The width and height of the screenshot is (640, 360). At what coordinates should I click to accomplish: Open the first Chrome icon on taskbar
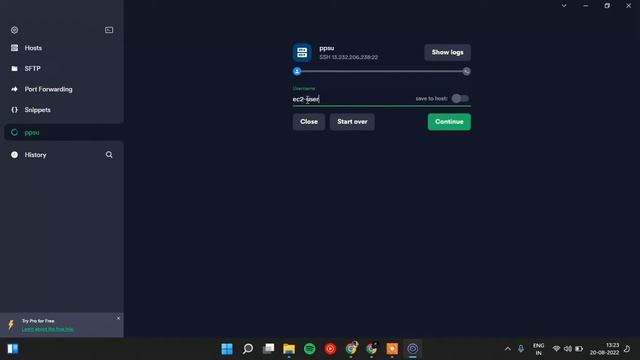coord(351,349)
